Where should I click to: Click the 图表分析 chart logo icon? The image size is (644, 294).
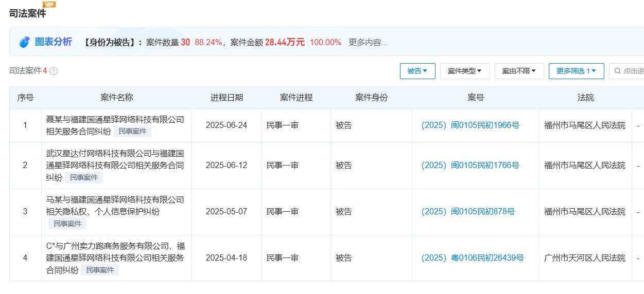tap(25, 42)
